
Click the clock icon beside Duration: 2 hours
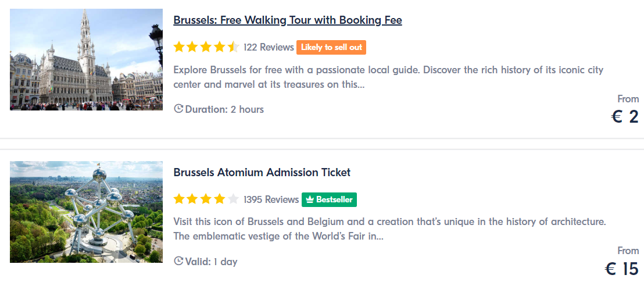pos(178,109)
